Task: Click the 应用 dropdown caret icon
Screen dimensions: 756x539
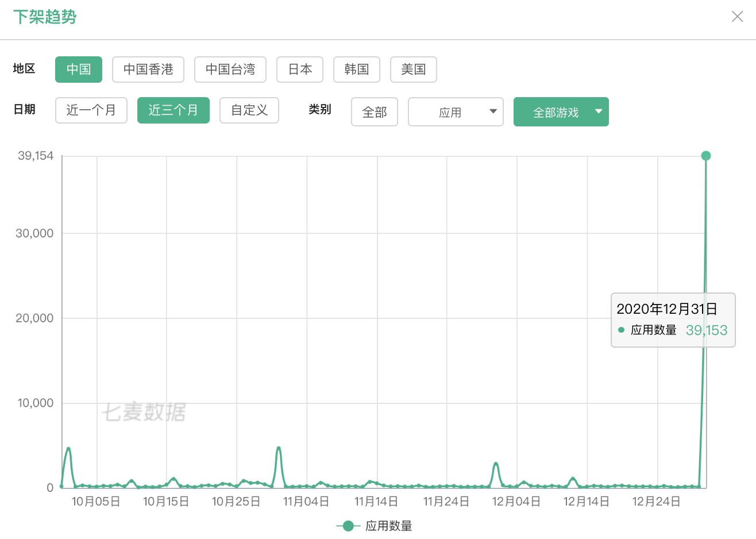Action: (493, 111)
